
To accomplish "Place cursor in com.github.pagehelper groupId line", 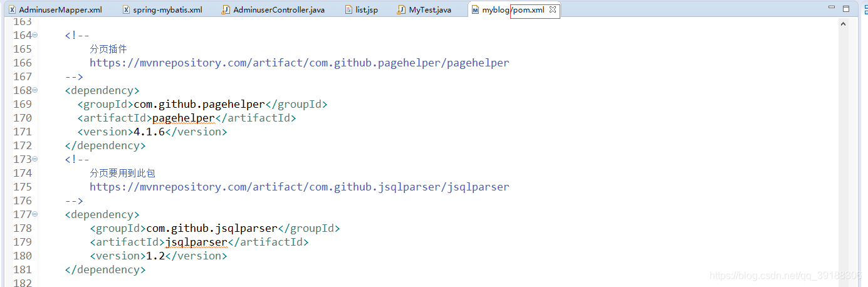I will click(202, 104).
